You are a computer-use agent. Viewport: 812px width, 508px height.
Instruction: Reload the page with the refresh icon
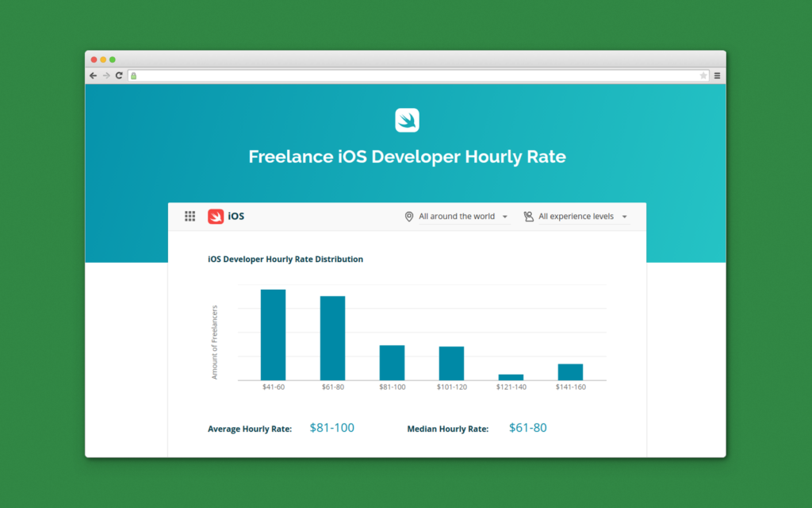tap(119, 75)
